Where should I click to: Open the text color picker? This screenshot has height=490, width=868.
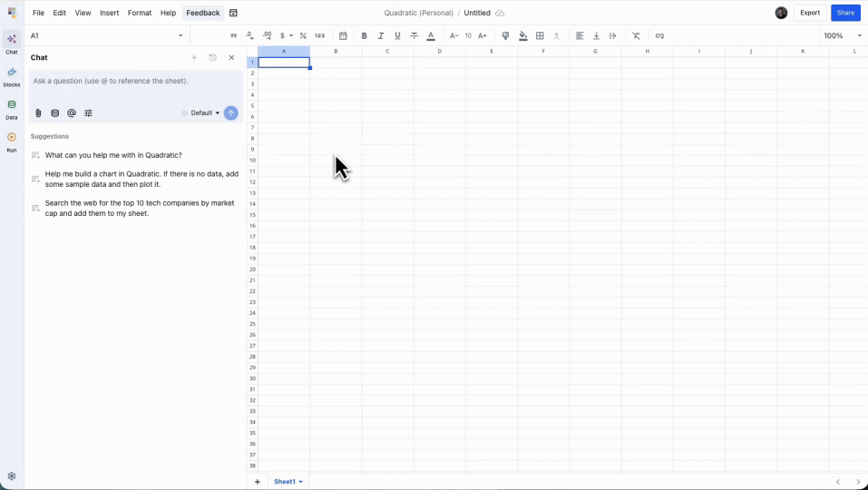431,36
